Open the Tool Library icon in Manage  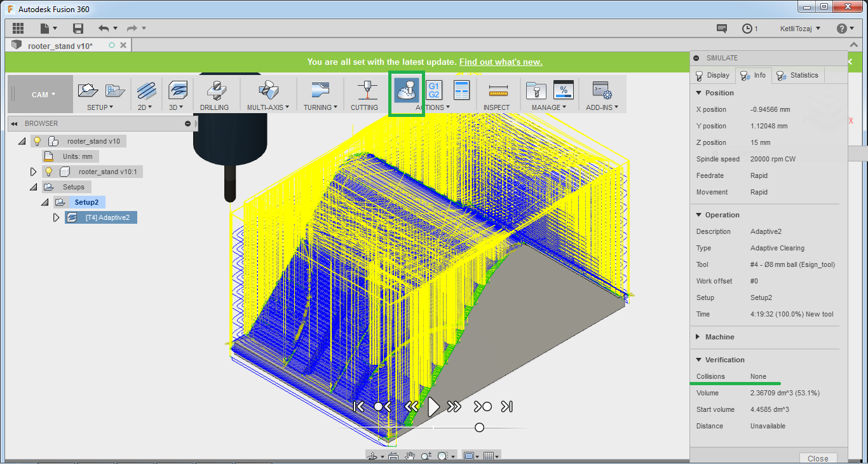536,90
